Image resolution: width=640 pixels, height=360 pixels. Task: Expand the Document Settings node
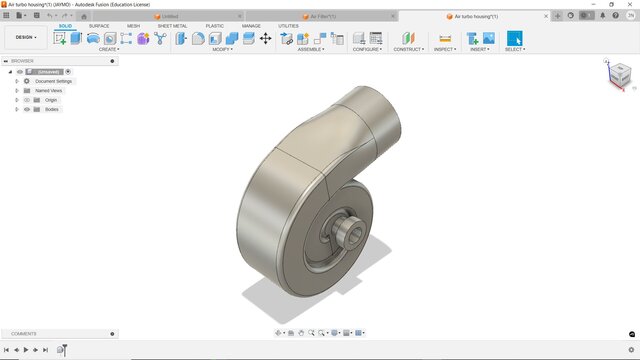[x=17, y=81]
